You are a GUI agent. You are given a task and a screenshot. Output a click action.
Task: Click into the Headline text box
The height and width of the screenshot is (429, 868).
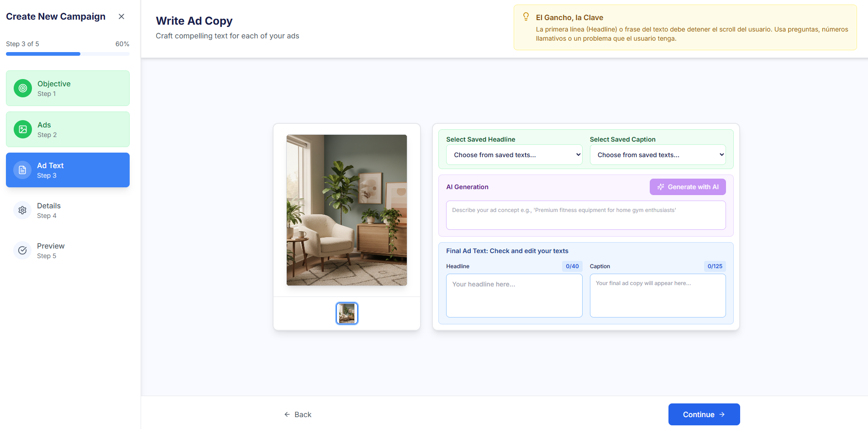pos(514,295)
